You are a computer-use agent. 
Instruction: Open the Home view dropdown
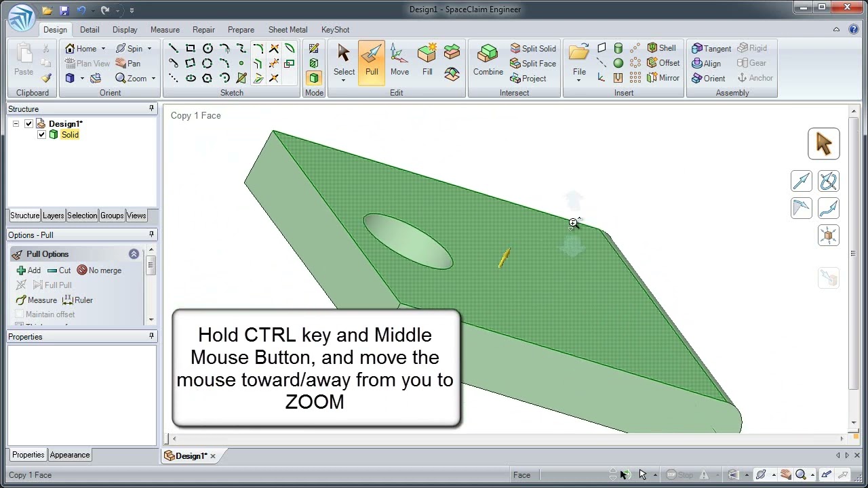coord(103,49)
